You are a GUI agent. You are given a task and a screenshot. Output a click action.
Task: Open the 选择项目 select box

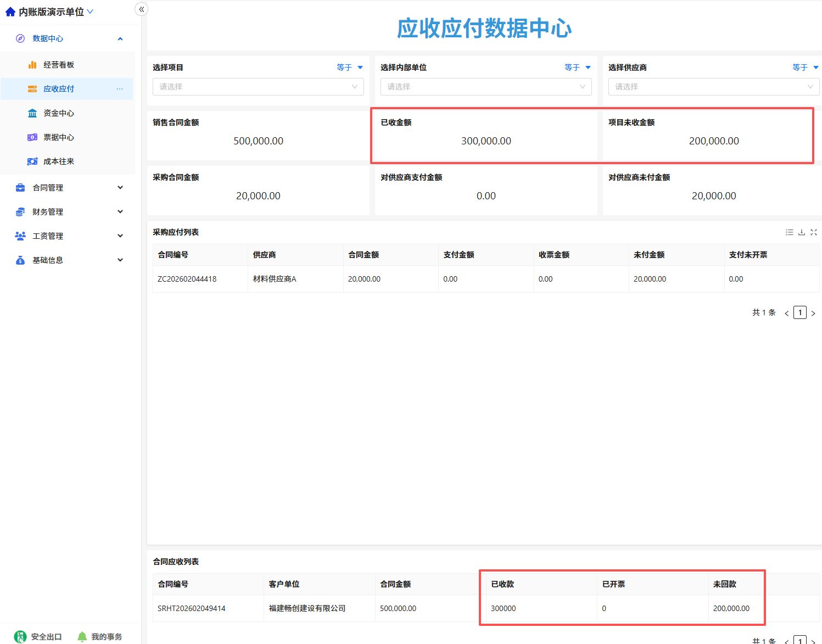(258, 87)
